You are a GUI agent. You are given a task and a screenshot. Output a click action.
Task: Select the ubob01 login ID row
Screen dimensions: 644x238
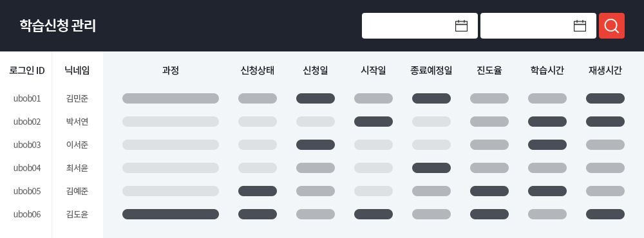pos(27,98)
